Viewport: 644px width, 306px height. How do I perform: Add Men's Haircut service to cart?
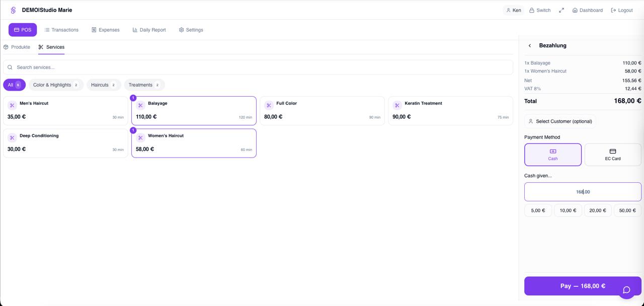65,111
